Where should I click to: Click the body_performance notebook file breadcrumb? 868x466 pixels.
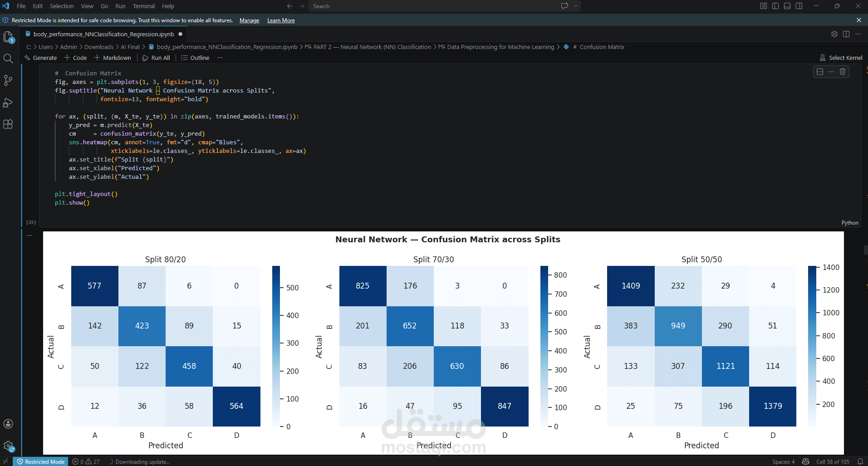click(x=223, y=47)
